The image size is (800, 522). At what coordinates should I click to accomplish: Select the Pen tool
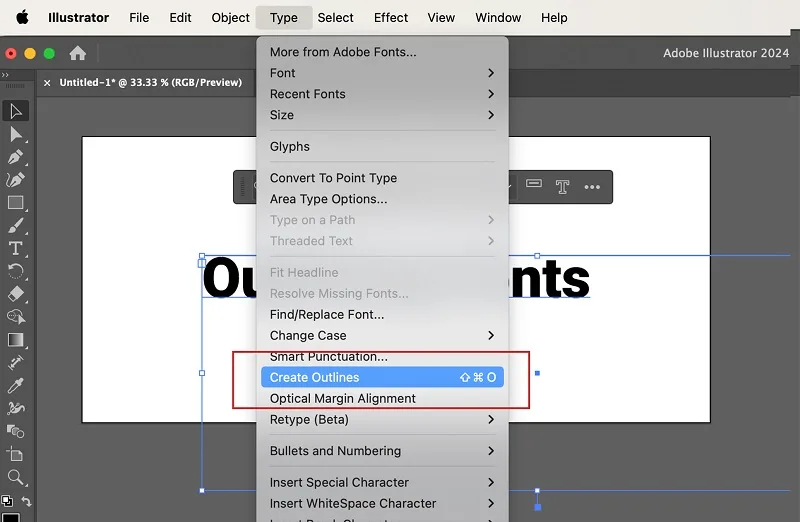(x=16, y=157)
